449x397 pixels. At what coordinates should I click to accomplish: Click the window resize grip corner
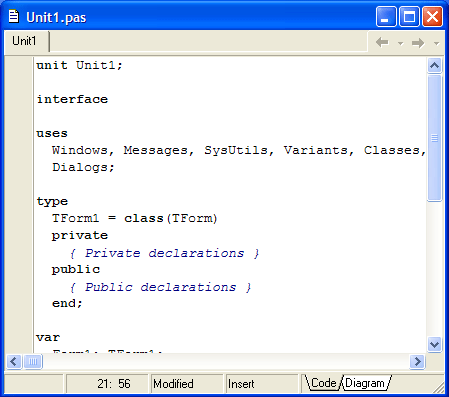click(438, 387)
